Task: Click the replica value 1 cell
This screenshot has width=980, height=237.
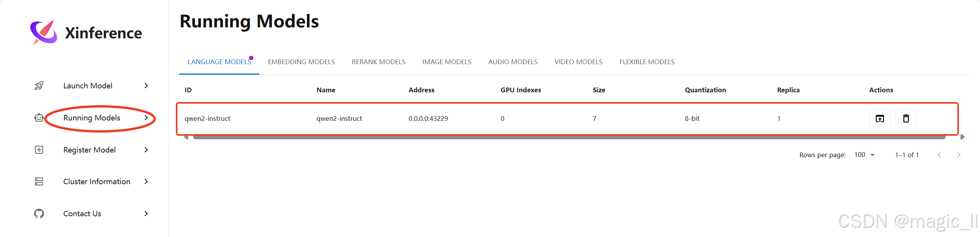Action: pyautogui.click(x=779, y=118)
